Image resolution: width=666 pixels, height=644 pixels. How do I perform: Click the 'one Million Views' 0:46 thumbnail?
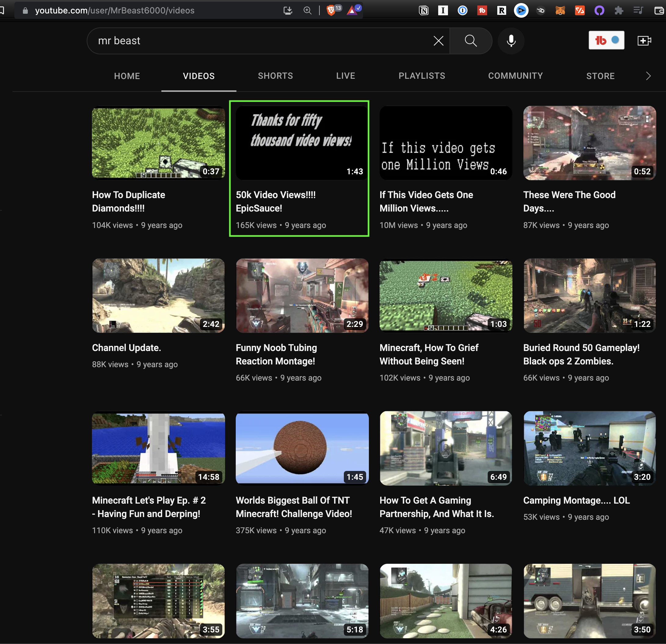[x=446, y=143]
